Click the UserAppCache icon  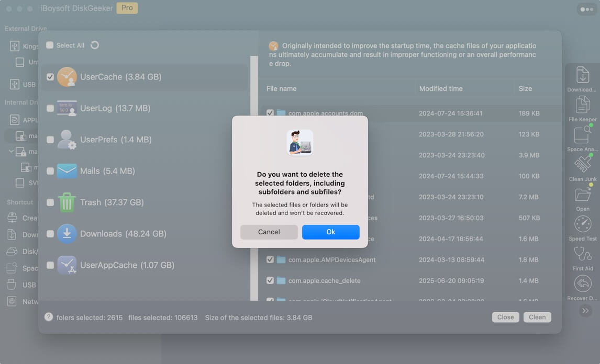pyautogui.click(x=67, y=265)
